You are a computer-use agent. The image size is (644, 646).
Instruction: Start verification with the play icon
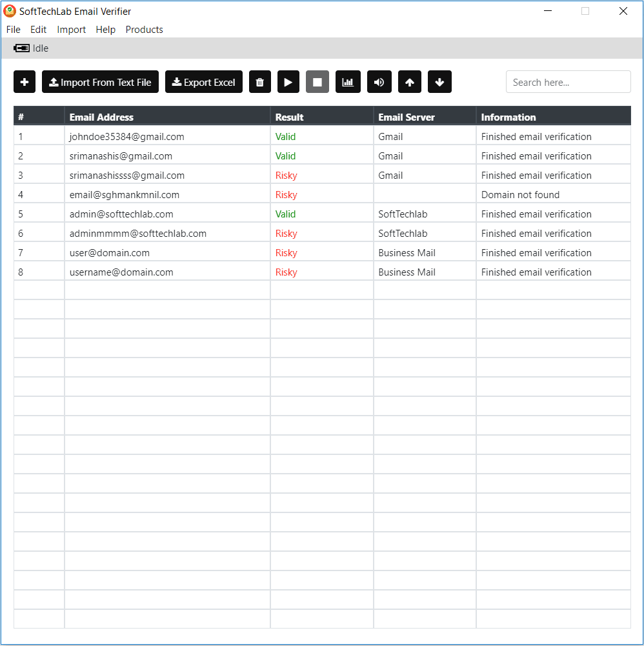(x=288, y=81)
